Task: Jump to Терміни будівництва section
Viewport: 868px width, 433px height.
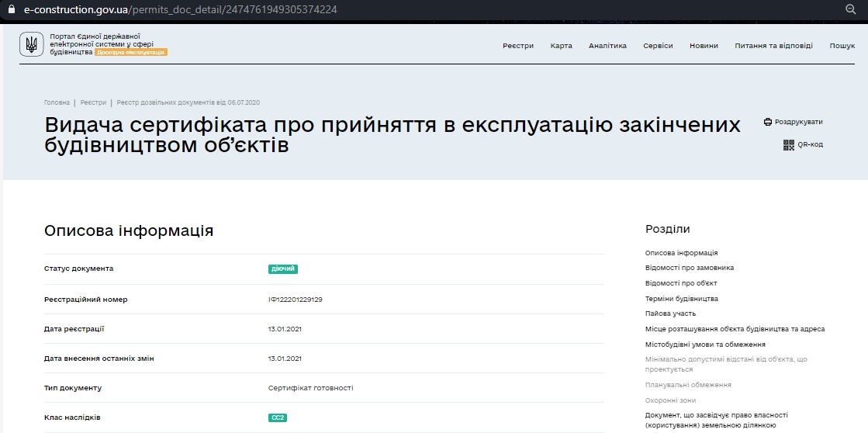Action: pos(682,299)
